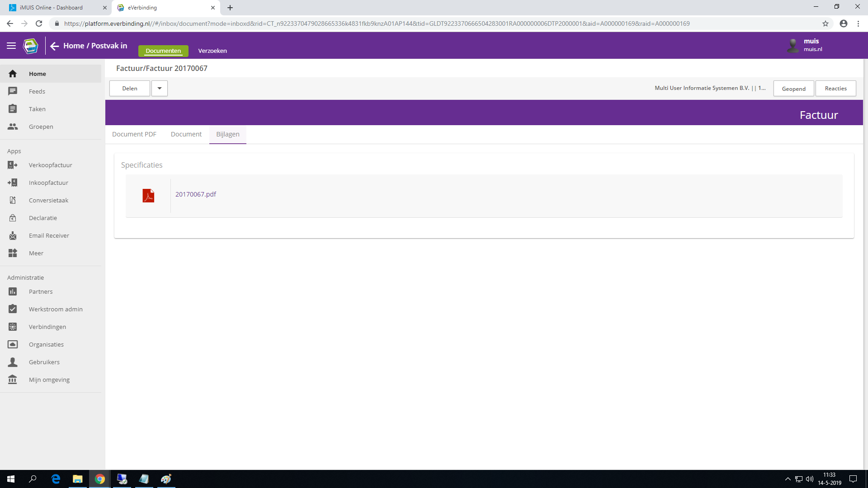Image resolution: width=868 pixels, height=488 pixels.
Task: Expand the dropdown arrow beside Delen
Action: click(x=160, y=89)
